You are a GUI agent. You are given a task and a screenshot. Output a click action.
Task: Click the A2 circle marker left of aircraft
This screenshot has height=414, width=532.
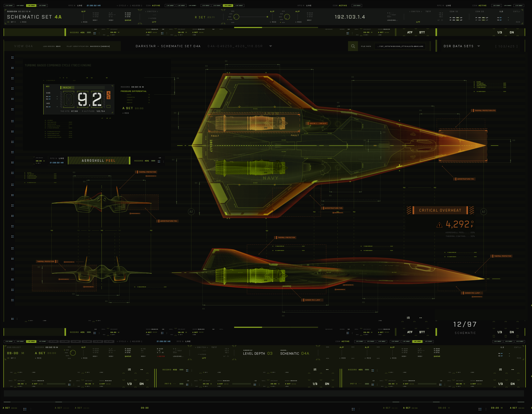[x=191, y=212]
